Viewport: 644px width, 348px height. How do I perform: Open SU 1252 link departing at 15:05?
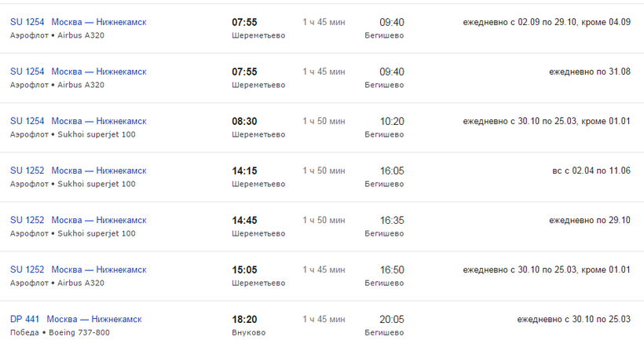pos(27,269)
